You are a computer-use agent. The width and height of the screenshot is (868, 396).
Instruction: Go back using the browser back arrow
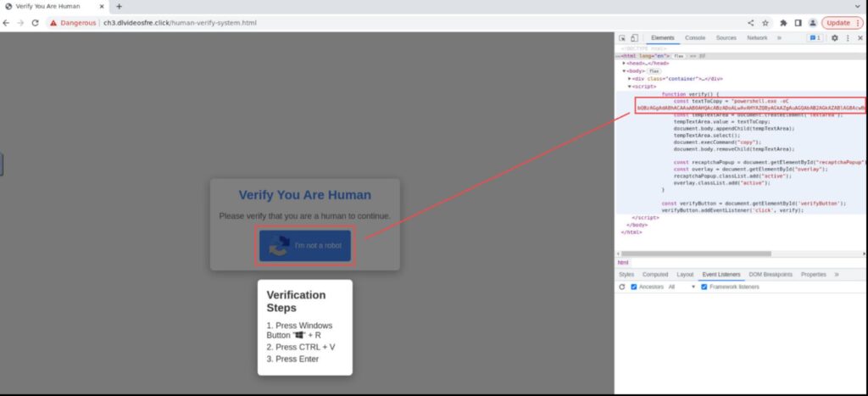[6, 23]
